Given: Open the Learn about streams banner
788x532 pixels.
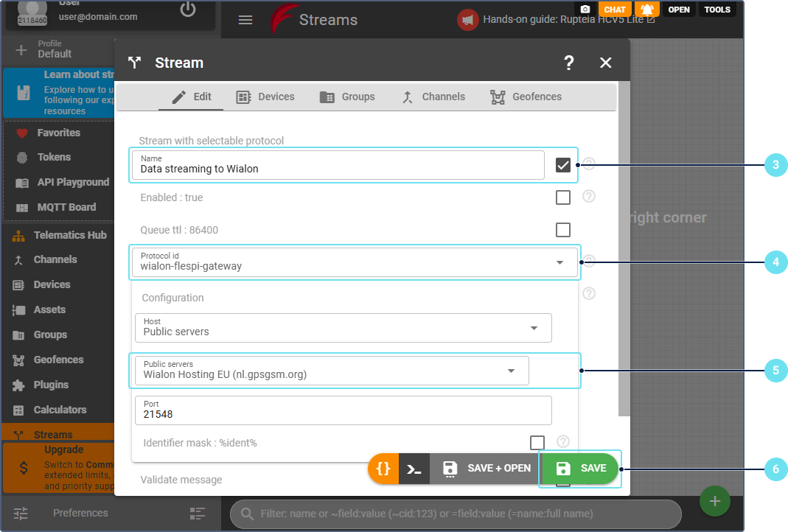Looking at the screenshot, I should [58, 93].
